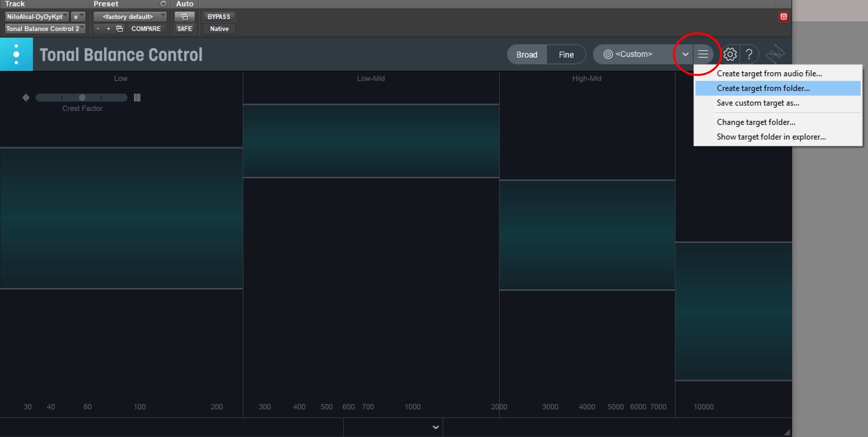The image size is (868, 437).
Task: Click the Preset header circle menu icon
Action: (x=163, y=4)
